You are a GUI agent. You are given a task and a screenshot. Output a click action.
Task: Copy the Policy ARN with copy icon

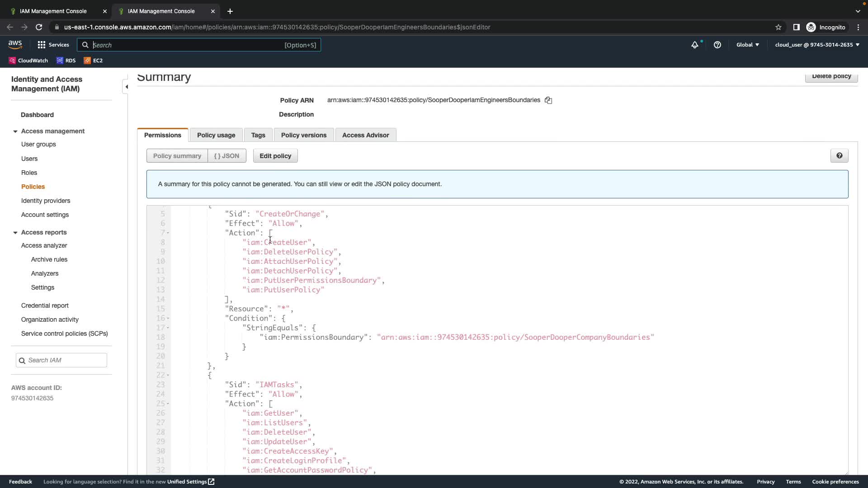coord(548,100)
